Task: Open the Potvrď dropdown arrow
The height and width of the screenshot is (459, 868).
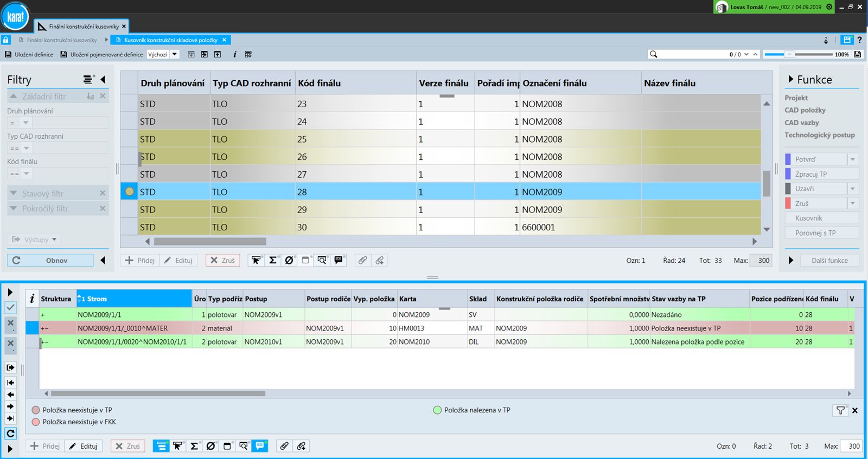Action: [853, 159]
